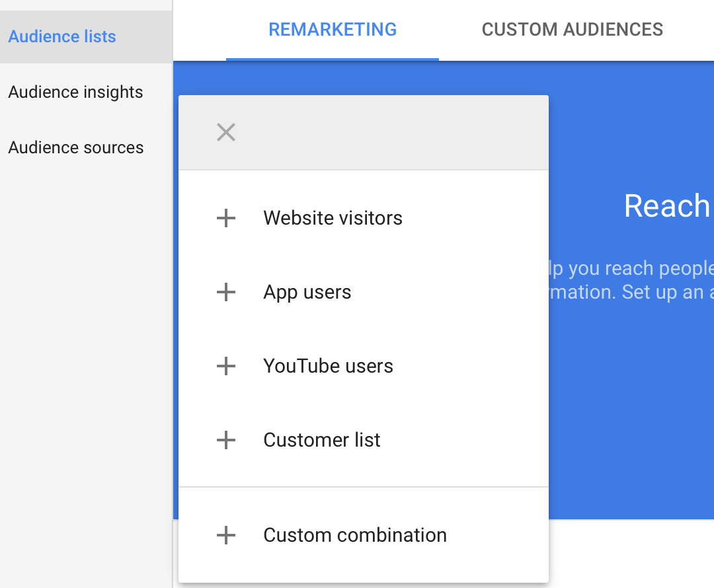The width and height of the screenshot is (714, 588).
Task: Click the plus icon beside Customer list
Action: coord(226,440)
